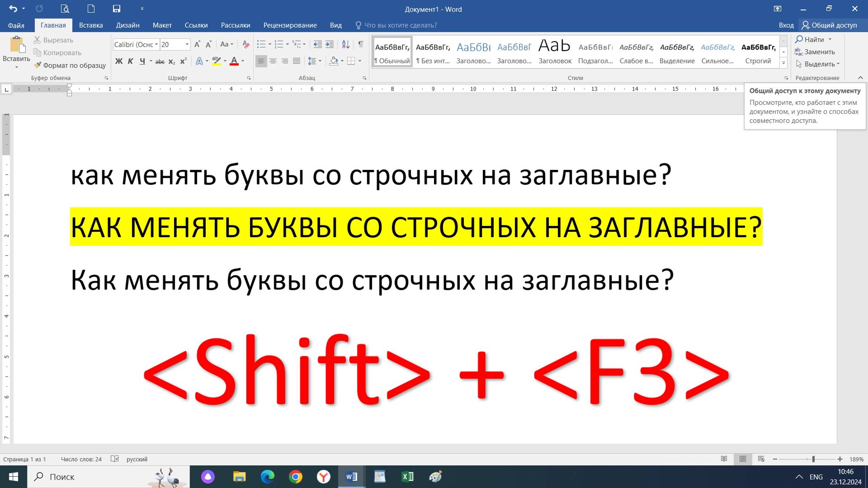Click the Общий доступ button
This screenshot has width=868, height=488.
point(830,25)
